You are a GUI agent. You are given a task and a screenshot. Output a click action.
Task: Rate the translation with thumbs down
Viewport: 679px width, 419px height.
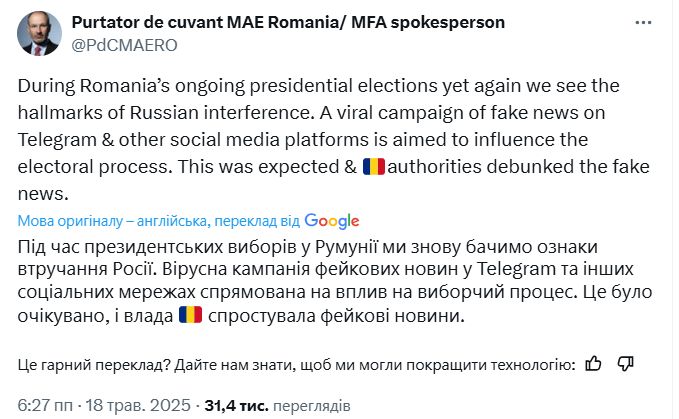click(626, 364)
